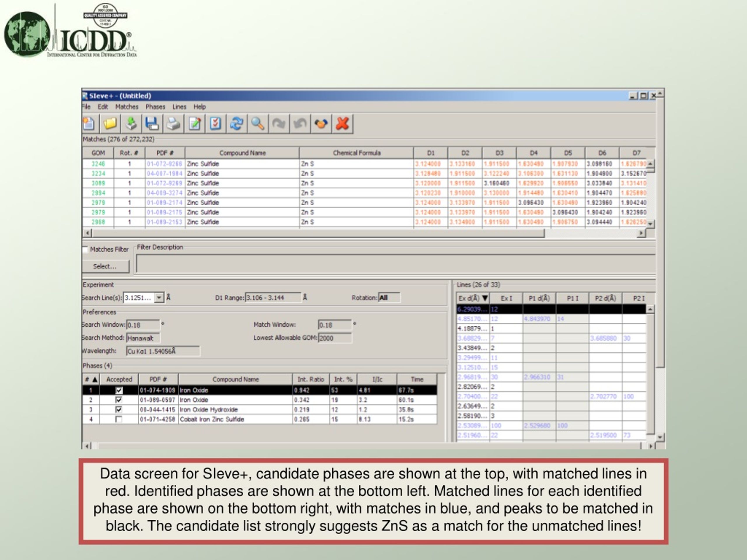Screen dimensions: 747x560
Task: Open the Phases menu
Action: (x=155, y=107)
